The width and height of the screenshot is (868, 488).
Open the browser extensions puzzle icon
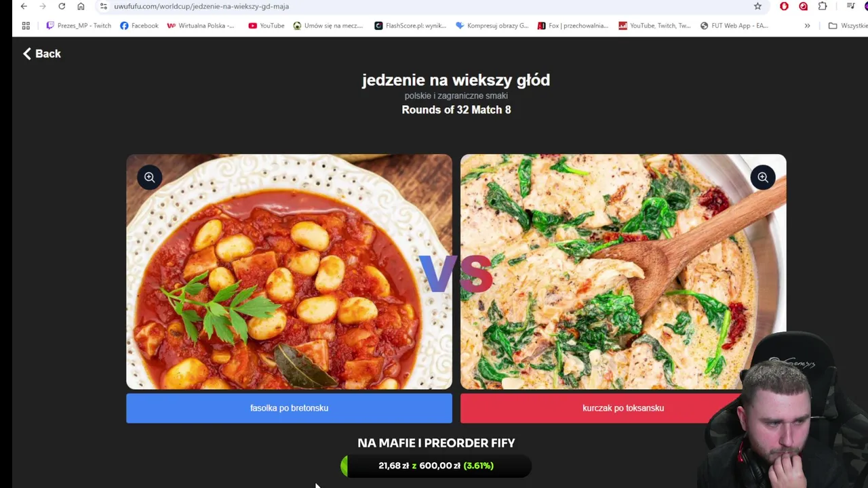pos(823,6)
